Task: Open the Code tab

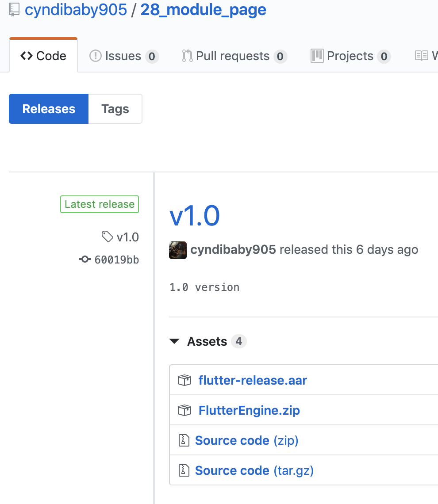Action: (43, 56)
